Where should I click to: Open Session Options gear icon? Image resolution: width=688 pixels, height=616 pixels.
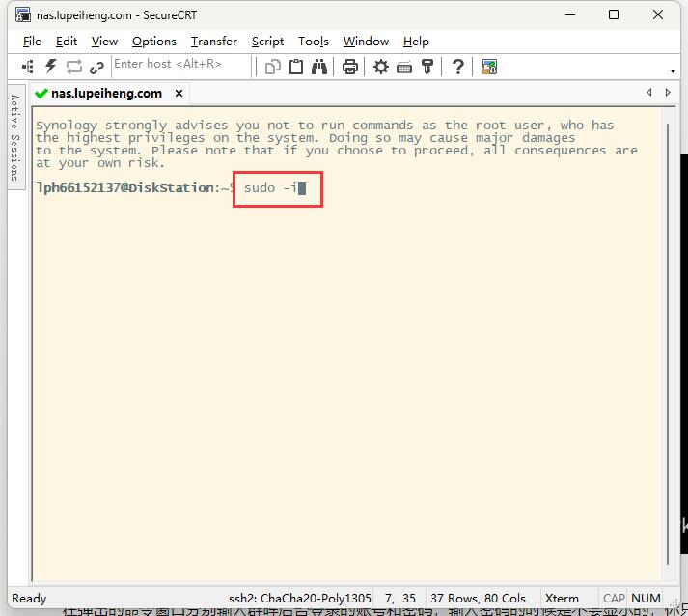[381, 67]
